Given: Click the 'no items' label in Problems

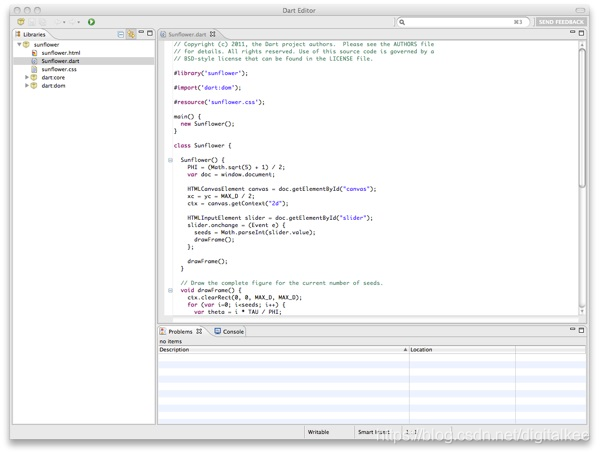Looking at the screenshot, I should [x=171, y=341].
